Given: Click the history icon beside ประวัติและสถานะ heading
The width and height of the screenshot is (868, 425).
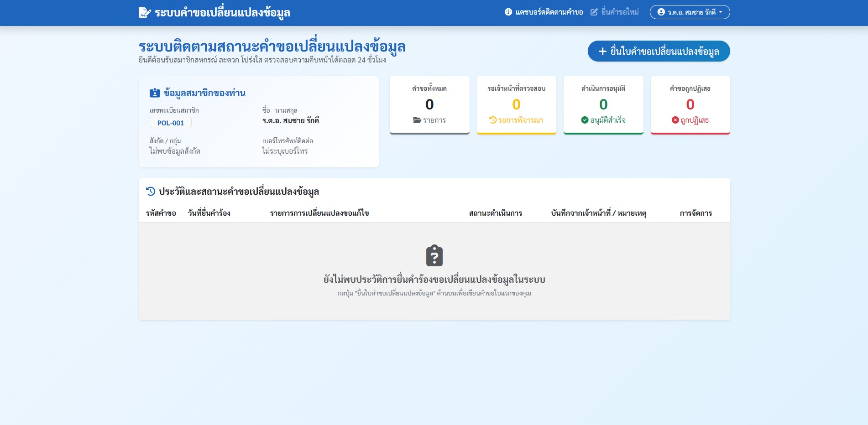Looking at the screenshot, I should pos(151,191).
